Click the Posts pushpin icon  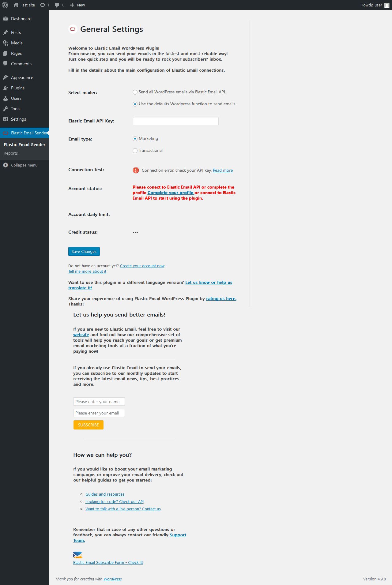click(x=6, y=32)
